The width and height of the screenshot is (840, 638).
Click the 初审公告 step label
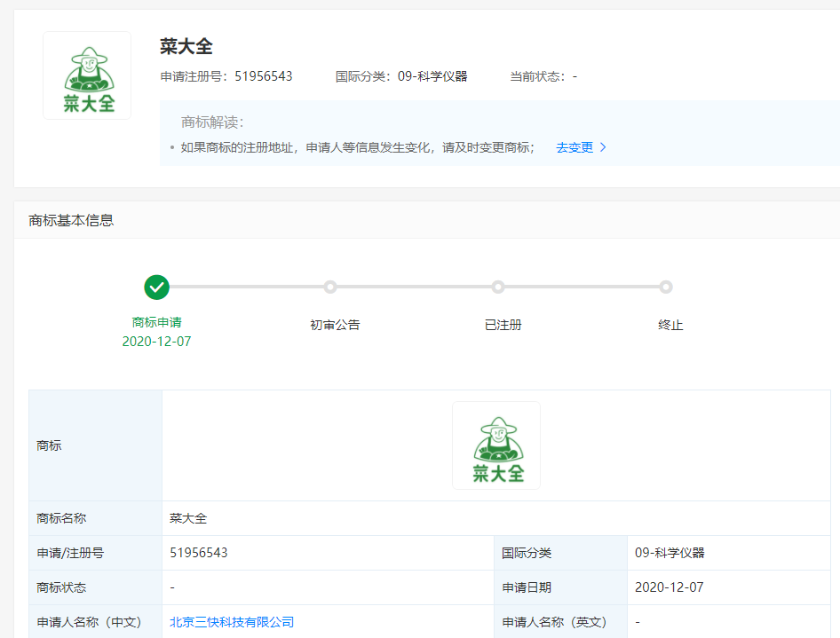[335, 325]
